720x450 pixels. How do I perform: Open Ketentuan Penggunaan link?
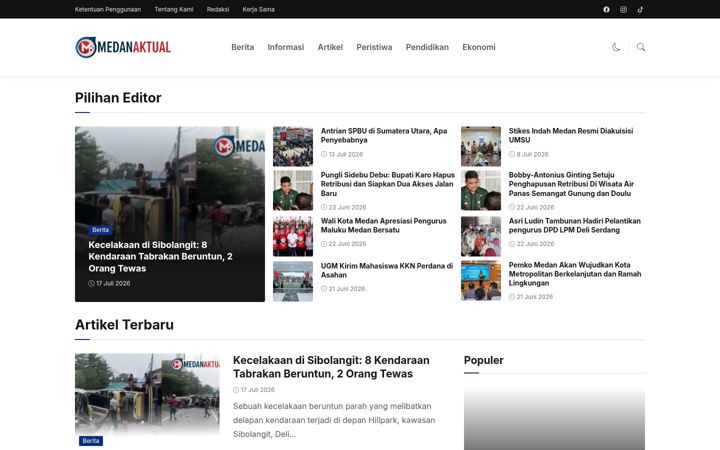(x=108, y=9)
